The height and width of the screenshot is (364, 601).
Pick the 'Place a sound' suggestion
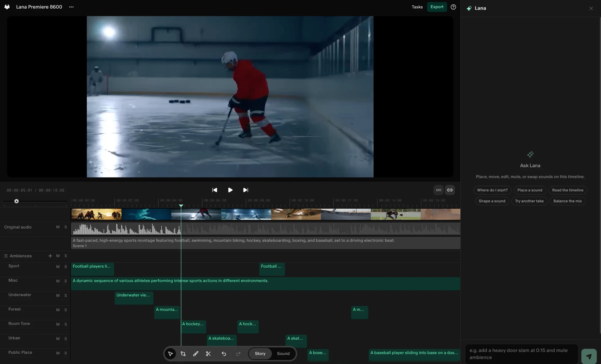pyautogui.click(x=530, y=190)
